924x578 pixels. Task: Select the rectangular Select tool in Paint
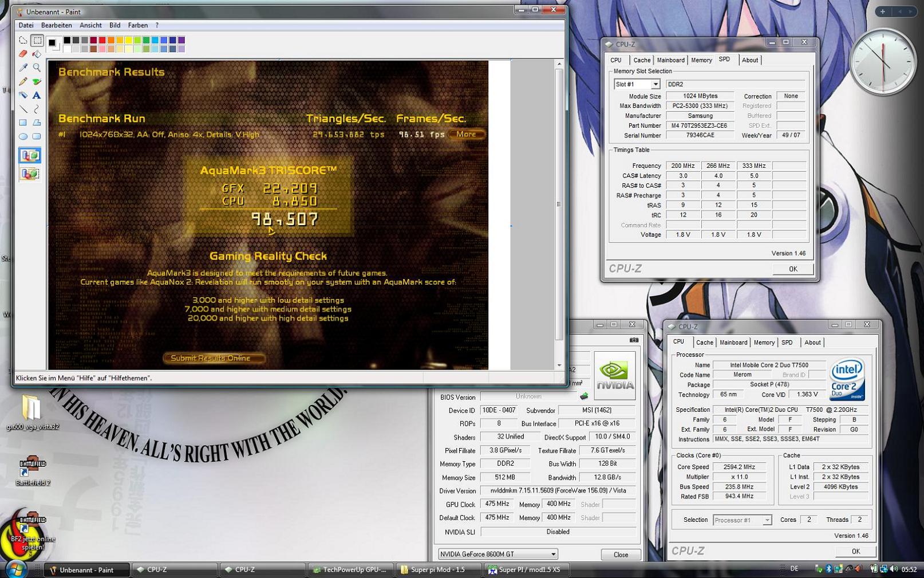37,41
